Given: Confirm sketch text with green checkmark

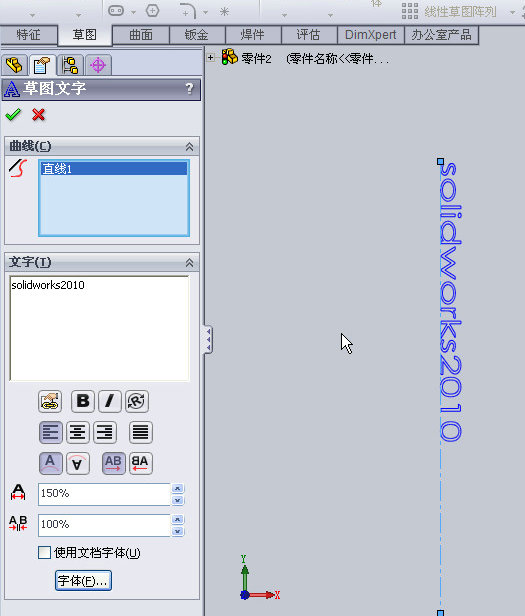Looking at the screenshot, I should (13, 115).
